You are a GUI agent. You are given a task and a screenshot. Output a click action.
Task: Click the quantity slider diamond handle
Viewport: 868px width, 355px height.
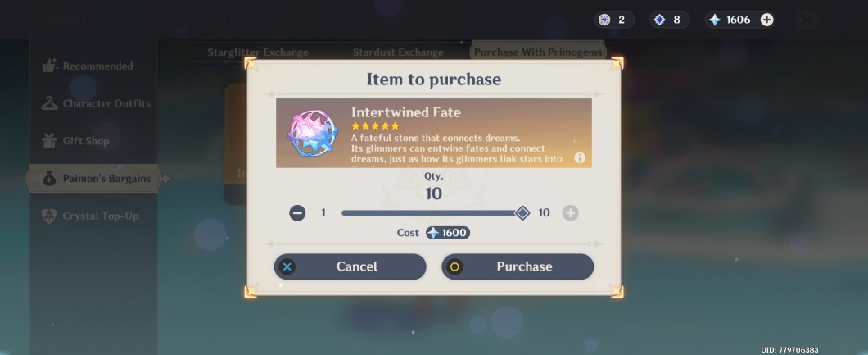click(x=522, y=212)
